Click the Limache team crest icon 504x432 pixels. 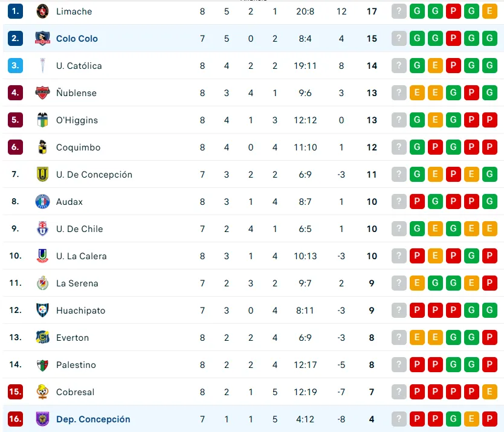click(x=42, y=11)
